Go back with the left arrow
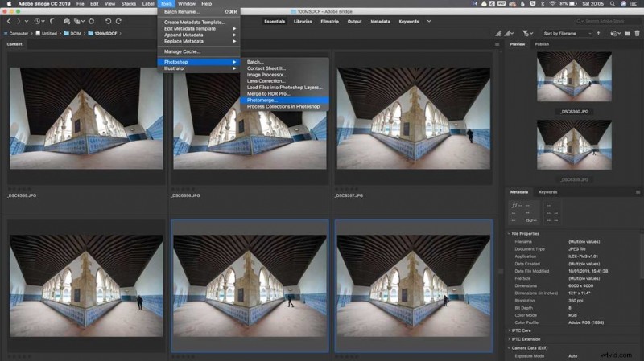This screenshot has width=644, height=361. (x=9, y=22)
